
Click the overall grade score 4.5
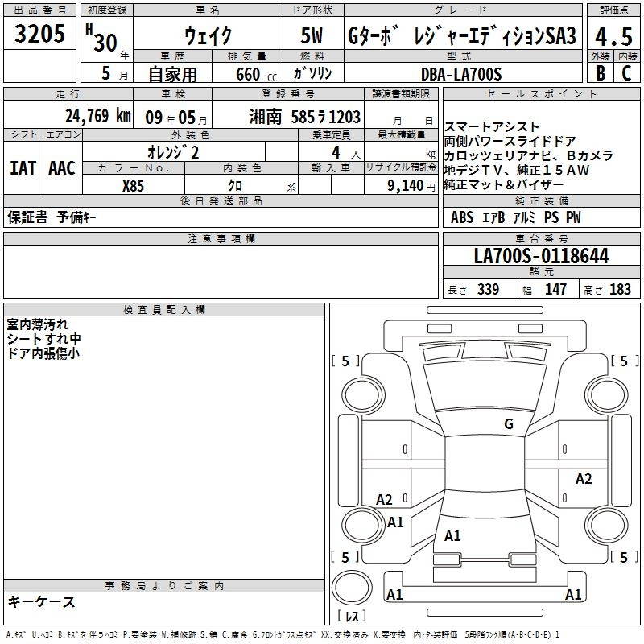pyautogui.click(x=613, y=36)
